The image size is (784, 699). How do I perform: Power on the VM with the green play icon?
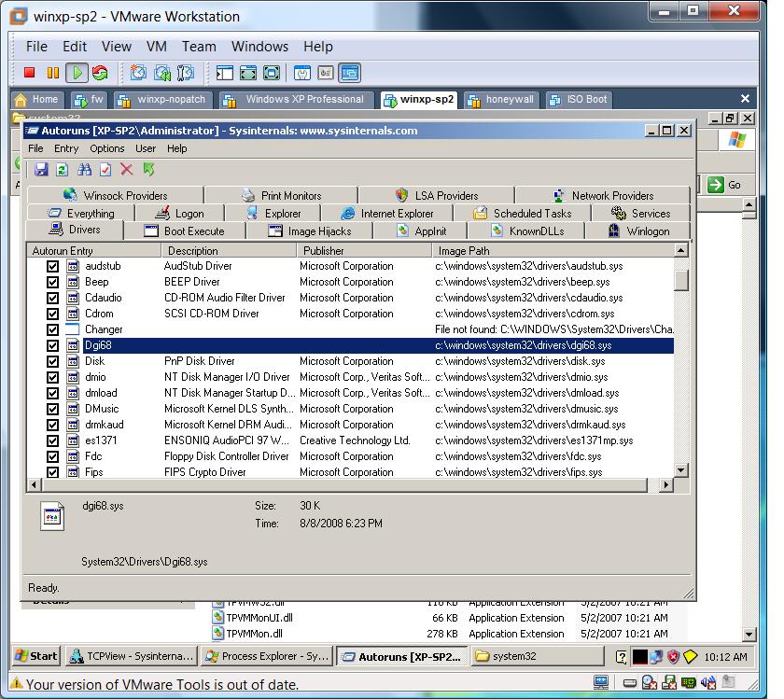point(77,73)
